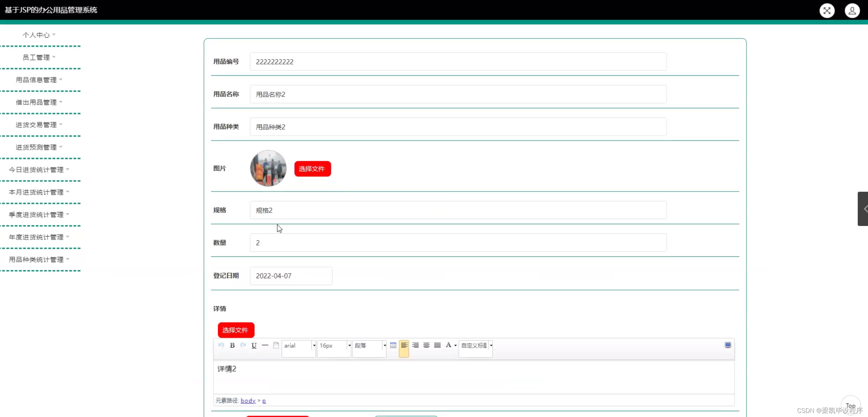
Task: Toggle left-align text button
Action: tap(404, 345)
